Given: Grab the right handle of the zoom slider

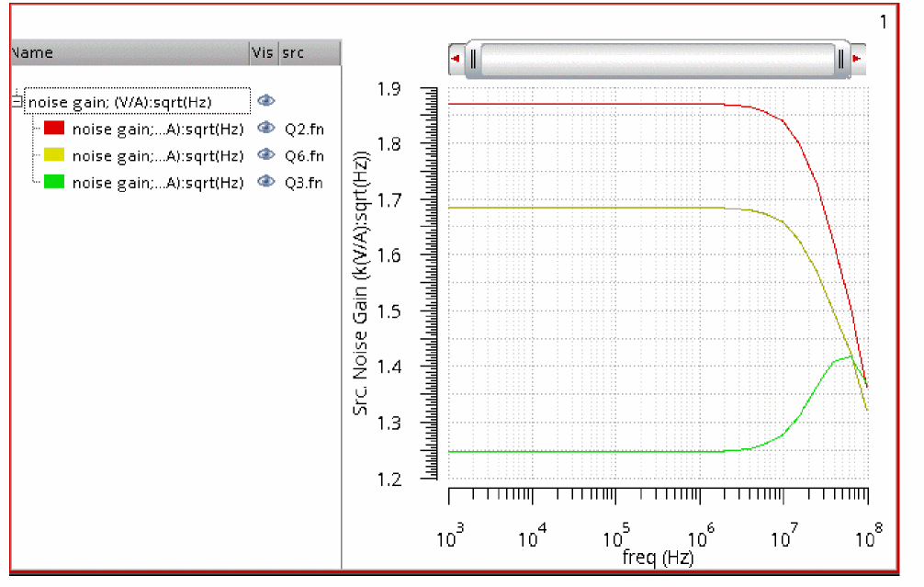Looking at the screenshot, I should 841,59.
